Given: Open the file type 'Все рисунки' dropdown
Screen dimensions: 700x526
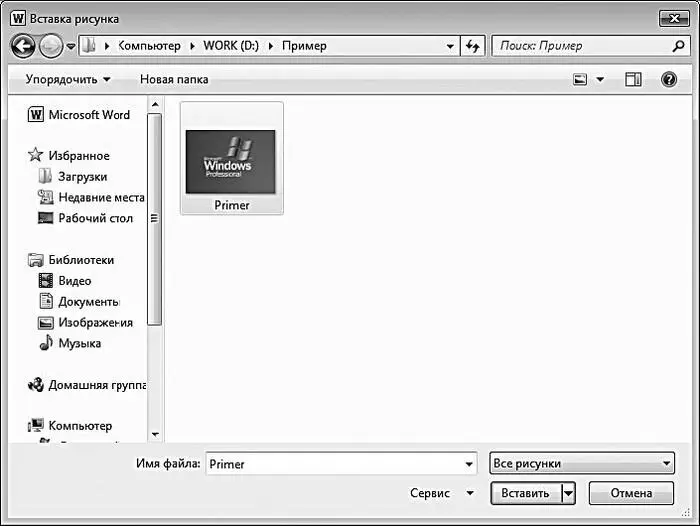Looking at the screenshot, I should (x=582, y=463).
